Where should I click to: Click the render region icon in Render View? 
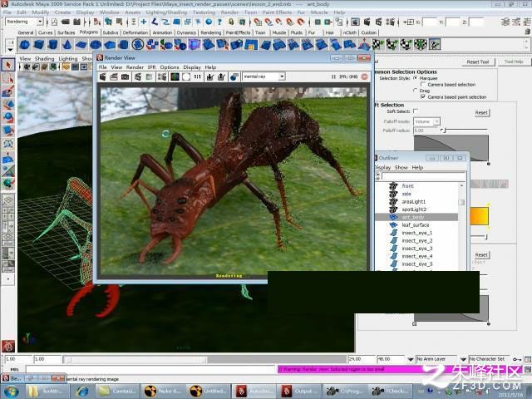pyautogui.click(x=114, y=76)
